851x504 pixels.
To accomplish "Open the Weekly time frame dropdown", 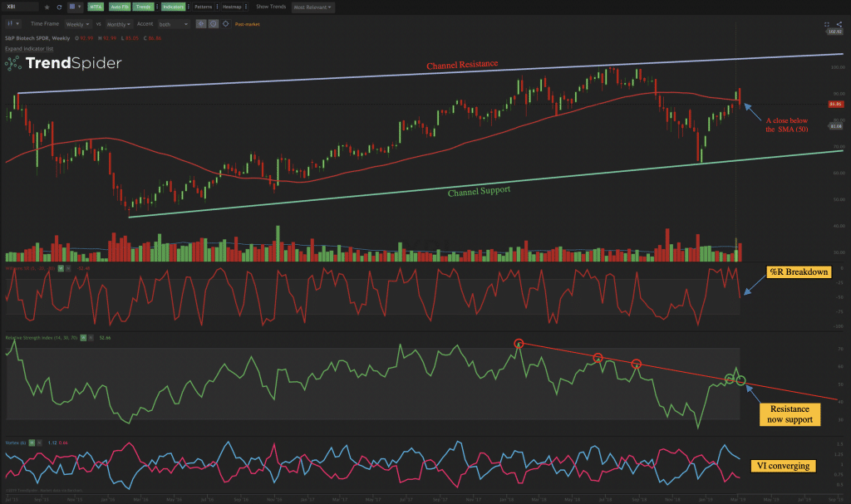I will click(79, 24).
